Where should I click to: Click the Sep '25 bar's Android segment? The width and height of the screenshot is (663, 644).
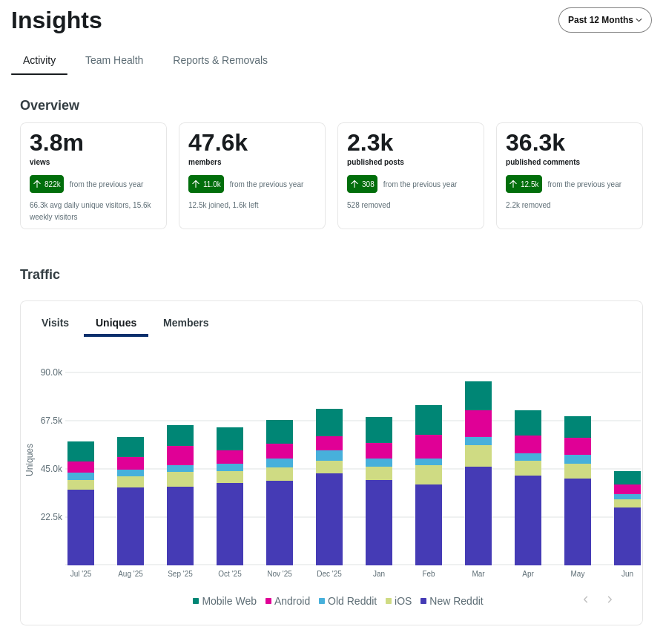coord(180,456)
